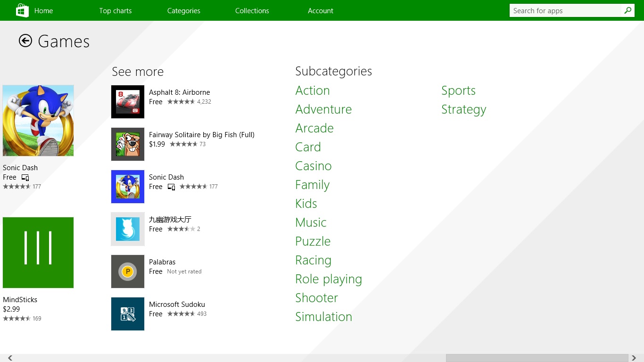Open the Music subcategory
644x362 pixels.
[311, 222]
